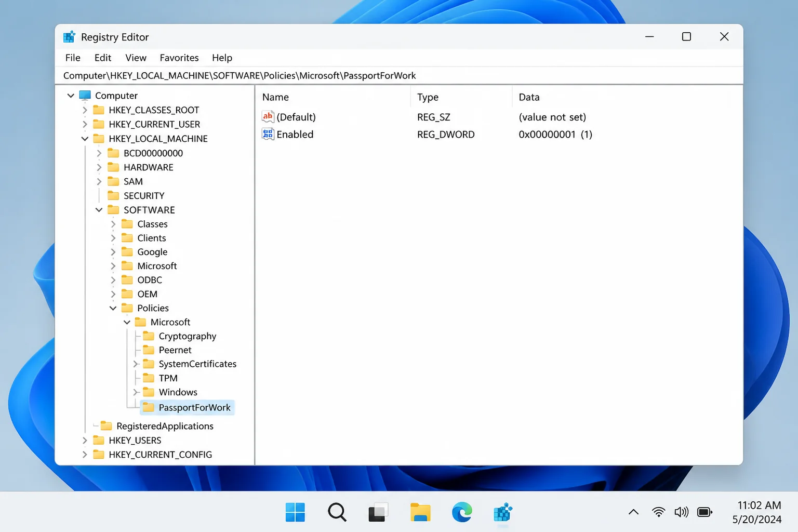The image size is (798, 532).
Task: Collapse the Policies key
Action: [113, 308]
